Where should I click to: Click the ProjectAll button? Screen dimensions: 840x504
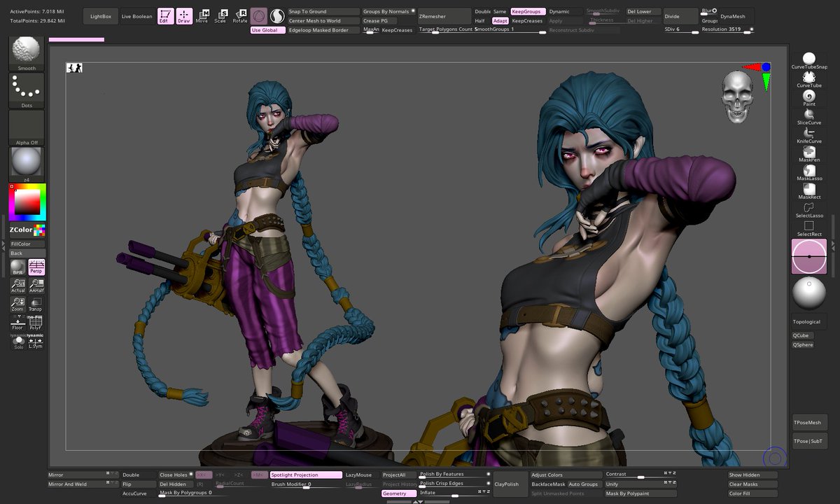pos(398,475)
